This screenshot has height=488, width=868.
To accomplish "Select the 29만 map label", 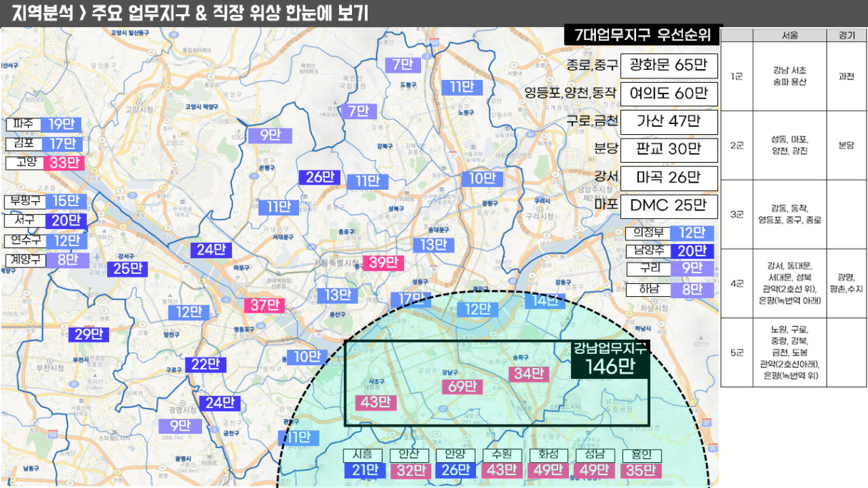I will (89, 335).
